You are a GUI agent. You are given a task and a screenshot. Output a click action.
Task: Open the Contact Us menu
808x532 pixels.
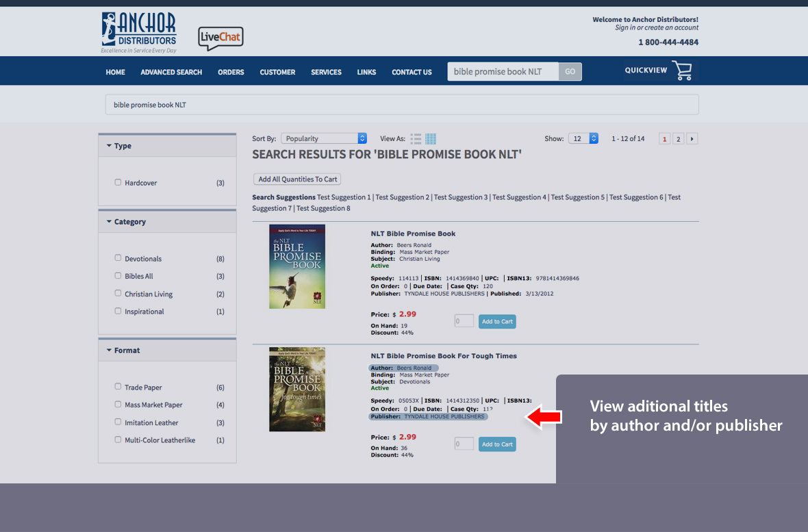[x=412, y=72]
